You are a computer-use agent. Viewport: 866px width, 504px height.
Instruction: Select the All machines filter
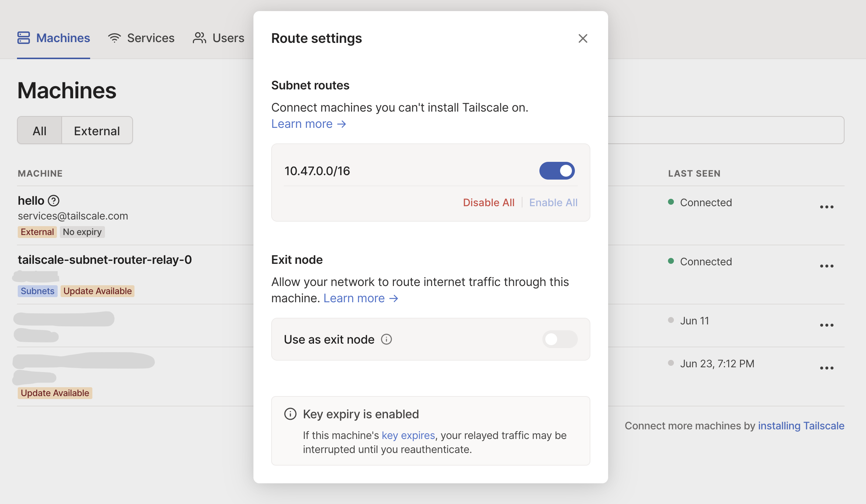40,130
